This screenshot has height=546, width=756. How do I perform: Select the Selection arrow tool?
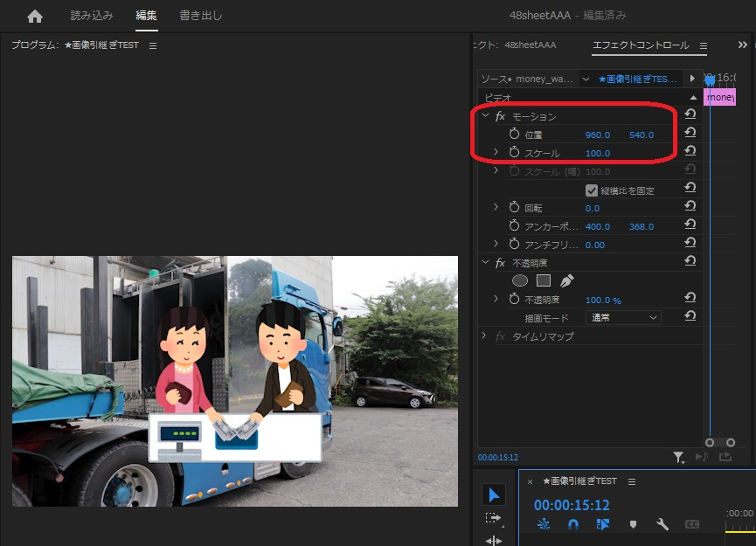[x=494, y=495]
